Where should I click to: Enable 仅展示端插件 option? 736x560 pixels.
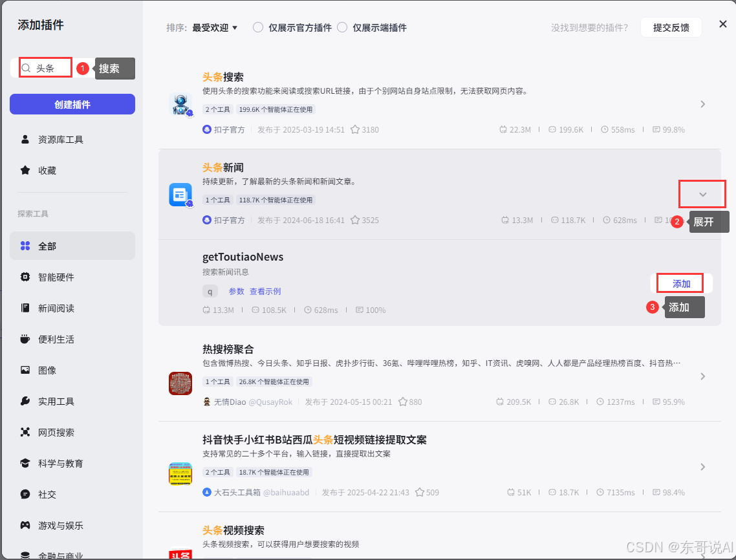coord(342,27)
